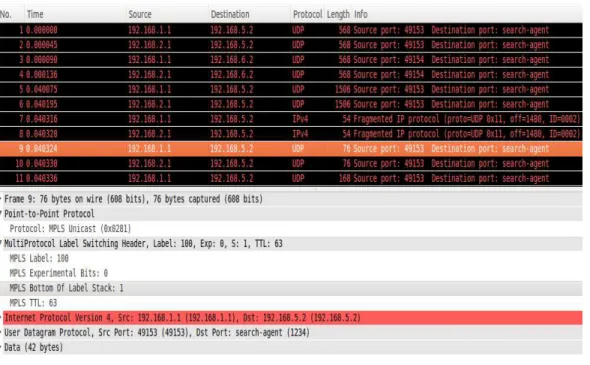Viewport: 590px width, 365px height.
Task: Sort by the Protocol column header
Action: pyautogui.click(x=307, y=14)
